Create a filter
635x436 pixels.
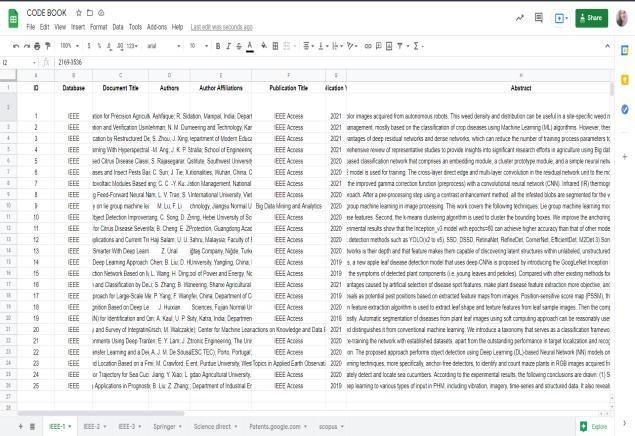coord(400,46)
